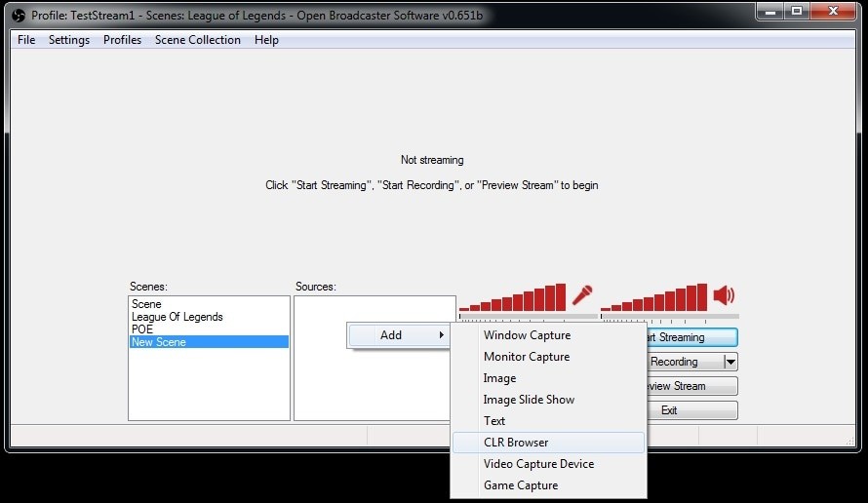Screen dimensions: 868x503
Task: Open the File menu
Action: point(26,40)
